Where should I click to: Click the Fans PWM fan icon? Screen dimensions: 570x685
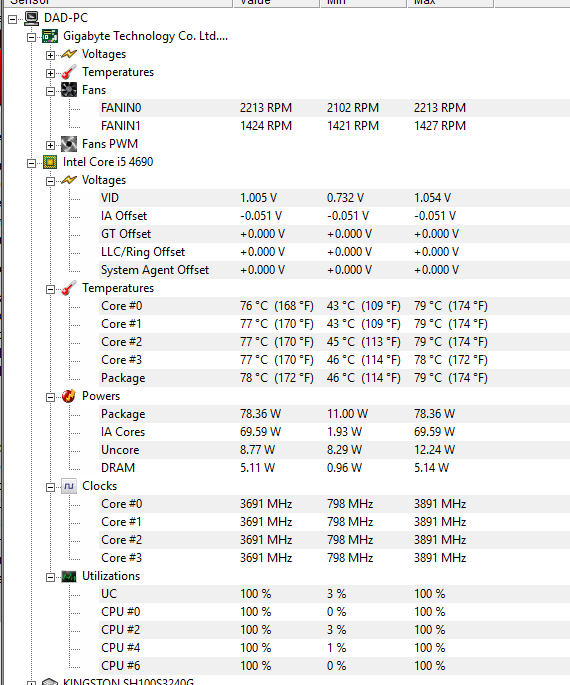(69, 144)
